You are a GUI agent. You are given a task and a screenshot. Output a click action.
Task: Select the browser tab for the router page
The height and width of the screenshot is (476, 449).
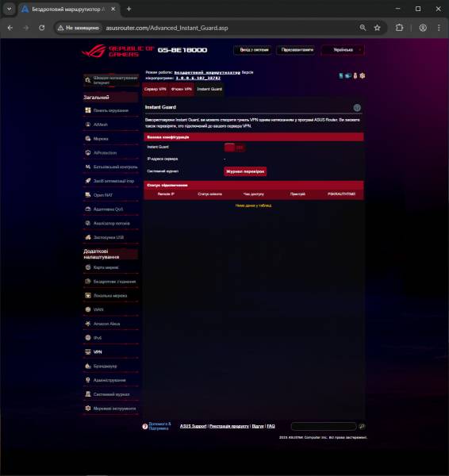point(68,10)
